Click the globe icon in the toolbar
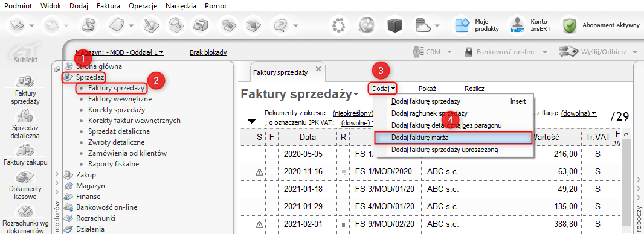644x234 pixels. (366, 25)
